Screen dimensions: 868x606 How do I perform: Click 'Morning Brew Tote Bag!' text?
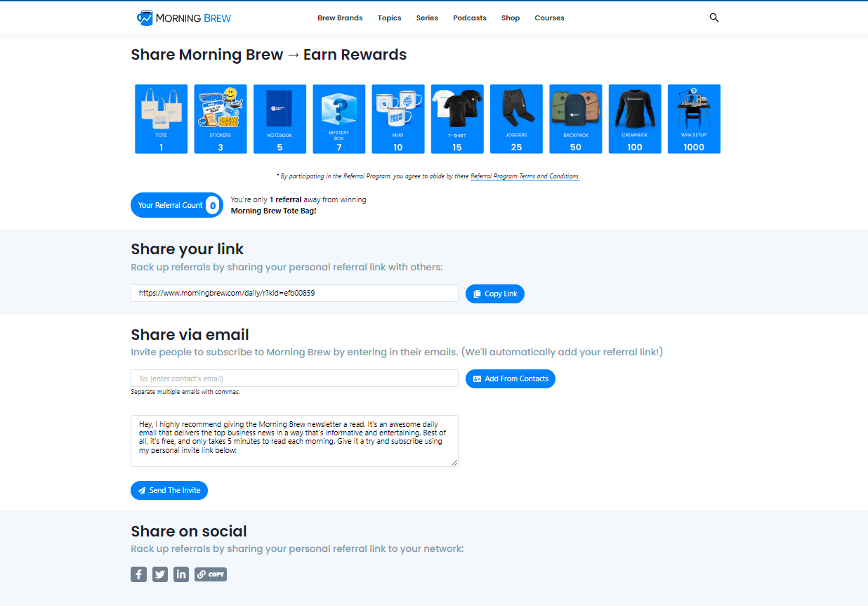274,211
